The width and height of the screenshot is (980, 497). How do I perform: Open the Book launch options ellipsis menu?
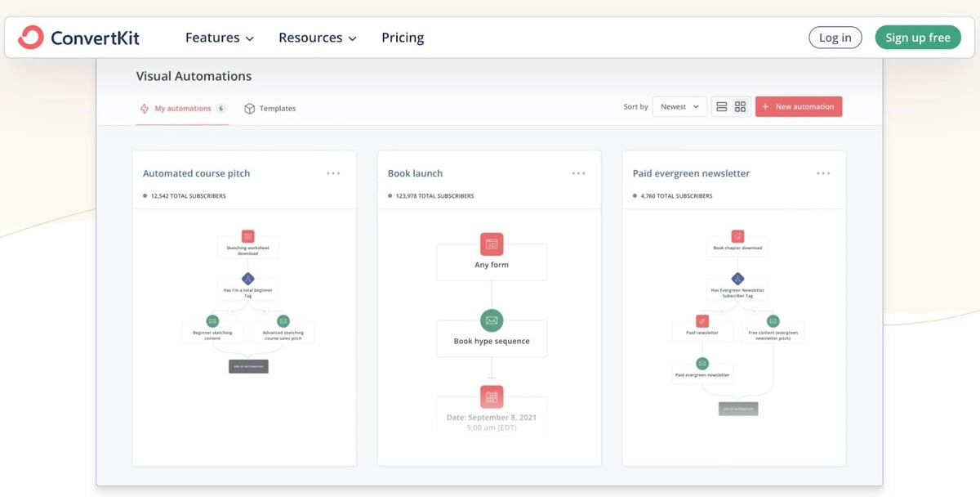pos(579,172)
